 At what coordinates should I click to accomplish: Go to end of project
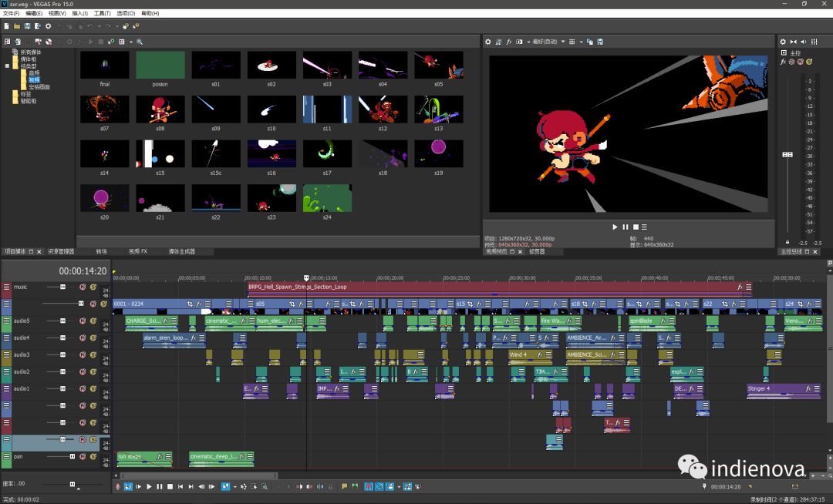pos(191,486)
